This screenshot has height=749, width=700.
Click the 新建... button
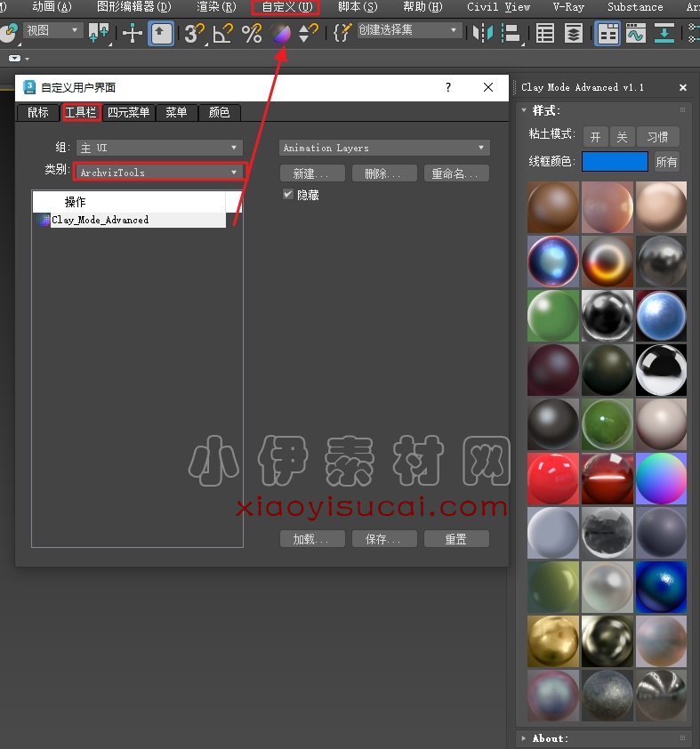click(312, 173)
